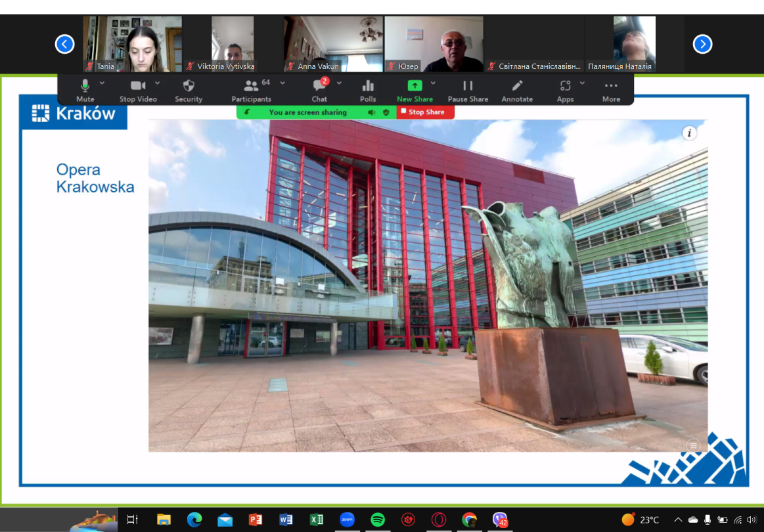Show hidden system tray icons

click(678, 520)
